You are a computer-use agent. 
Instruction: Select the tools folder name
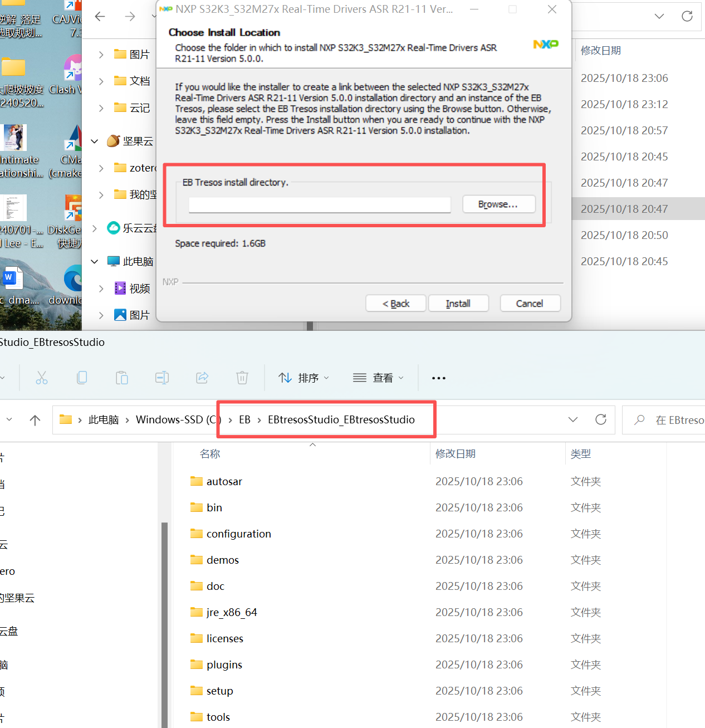[x=218, y=717]
